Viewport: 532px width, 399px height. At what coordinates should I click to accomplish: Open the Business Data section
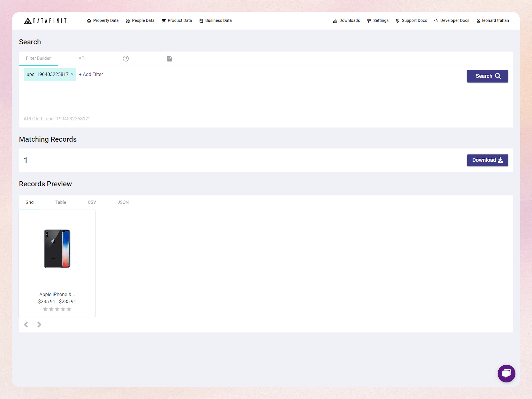[215, 20]
